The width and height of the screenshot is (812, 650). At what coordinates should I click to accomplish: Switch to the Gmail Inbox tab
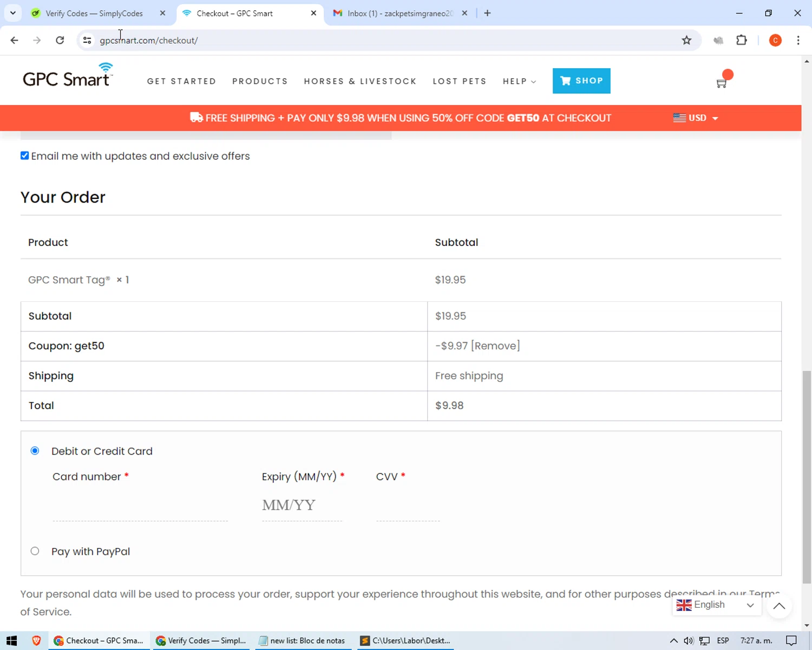point(401,13)
